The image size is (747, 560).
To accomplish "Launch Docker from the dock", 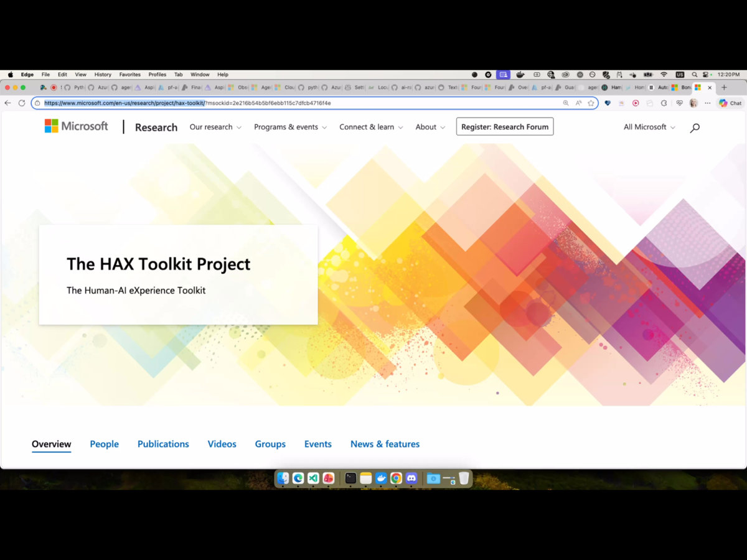I will pos(381,478).
